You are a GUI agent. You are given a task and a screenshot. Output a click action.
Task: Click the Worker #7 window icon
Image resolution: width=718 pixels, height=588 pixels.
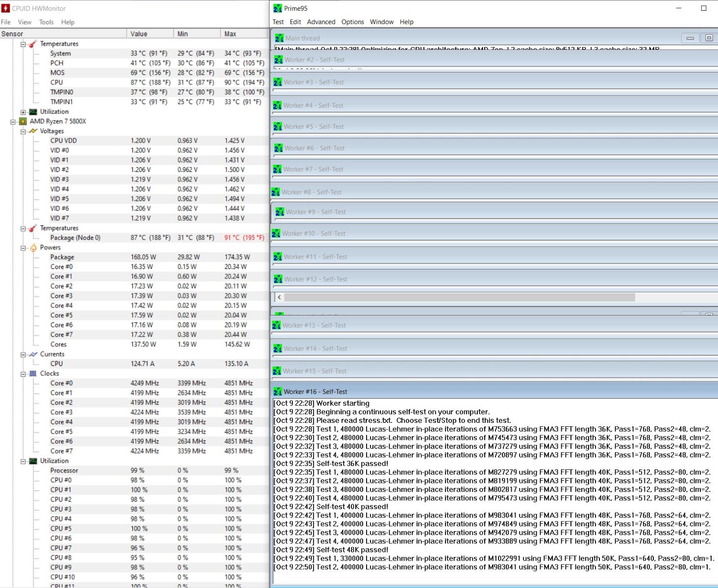click(278, 170)
